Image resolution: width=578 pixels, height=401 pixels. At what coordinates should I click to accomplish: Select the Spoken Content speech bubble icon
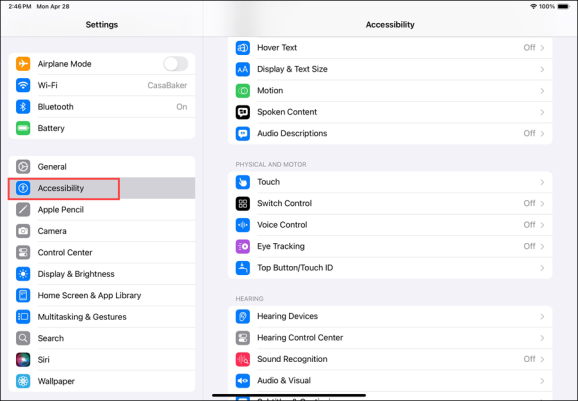click(x=243, y=112)
